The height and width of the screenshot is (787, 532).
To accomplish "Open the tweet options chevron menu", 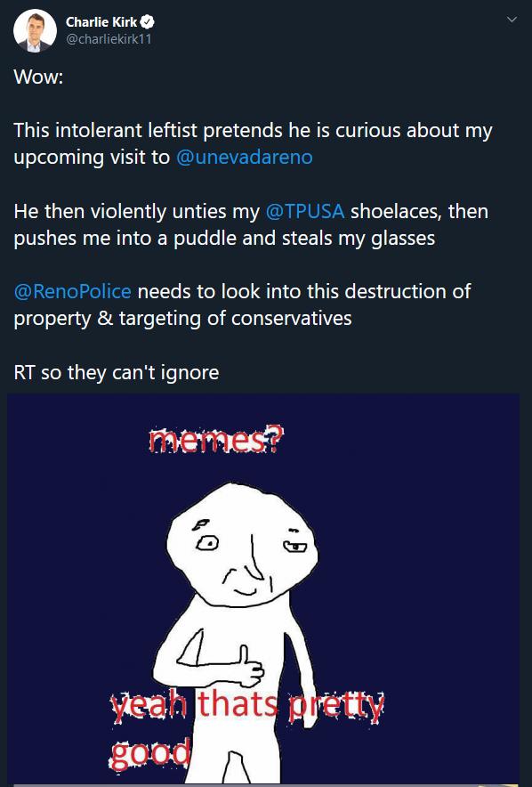I will coord(512,20).
